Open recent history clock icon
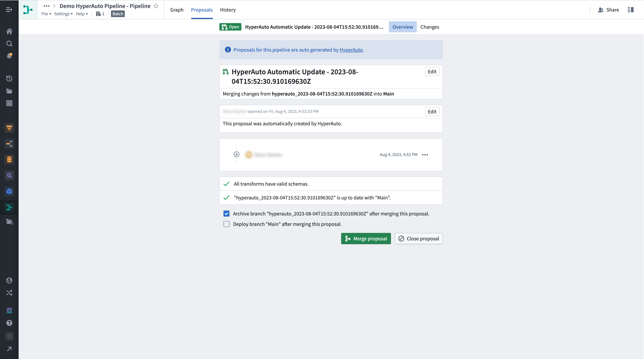 (x=9, y=79)
